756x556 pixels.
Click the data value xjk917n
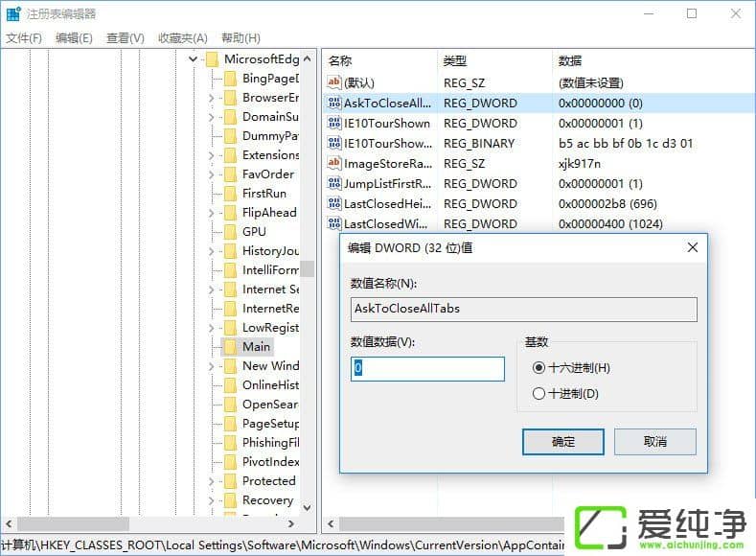(x=580, y=164)
